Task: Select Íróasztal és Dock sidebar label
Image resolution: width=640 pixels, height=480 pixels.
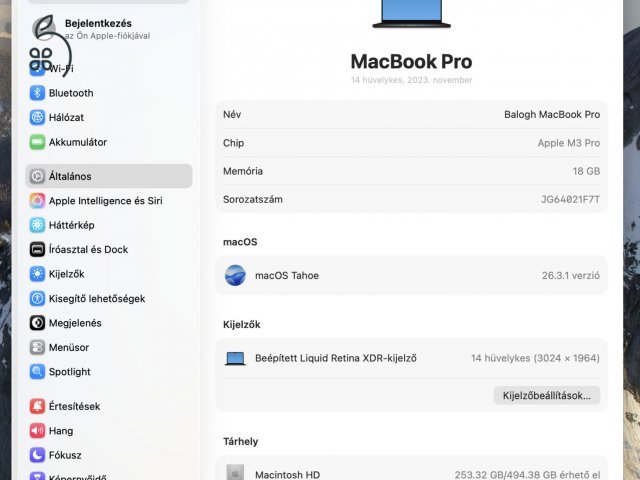Action: [88, 249]
